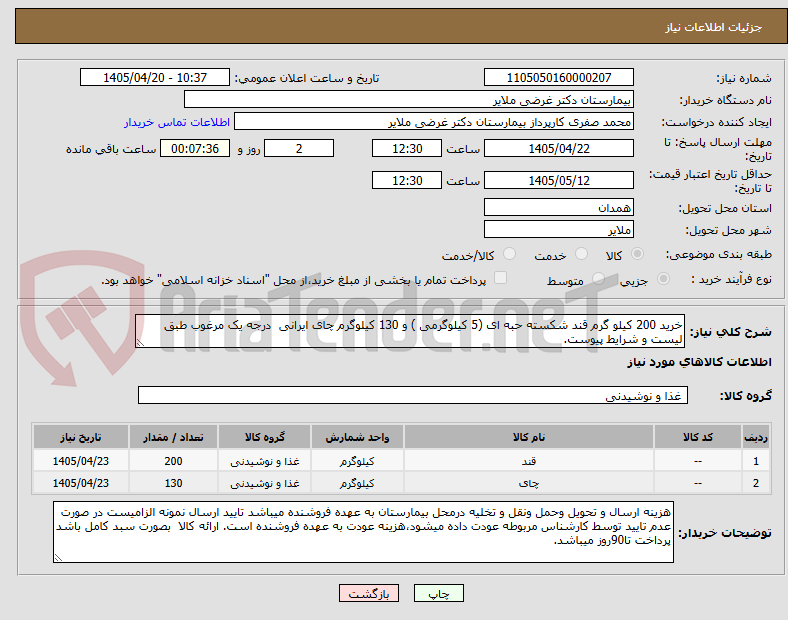Open اطلاعات تماس خریدار link
Screen dimensions: 788x620
[177, 122]
